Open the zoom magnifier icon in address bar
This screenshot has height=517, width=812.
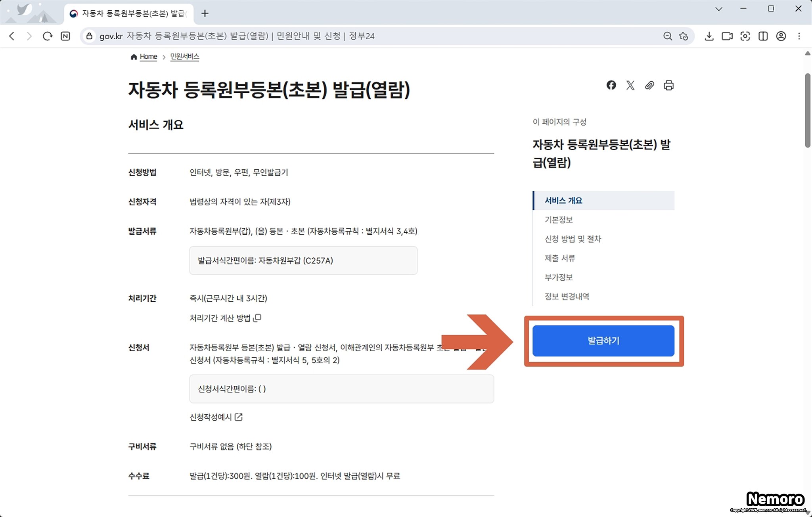pos(667,36)
